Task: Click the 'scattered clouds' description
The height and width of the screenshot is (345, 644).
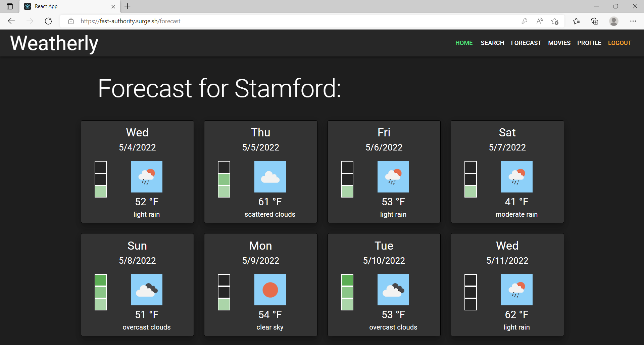Action: [270, 214]
